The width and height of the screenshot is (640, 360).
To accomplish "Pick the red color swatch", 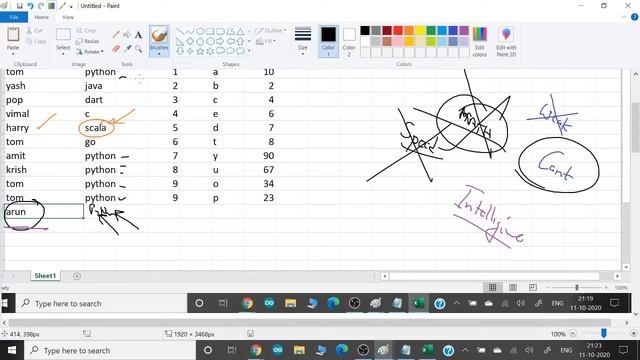I will point(398,30).
